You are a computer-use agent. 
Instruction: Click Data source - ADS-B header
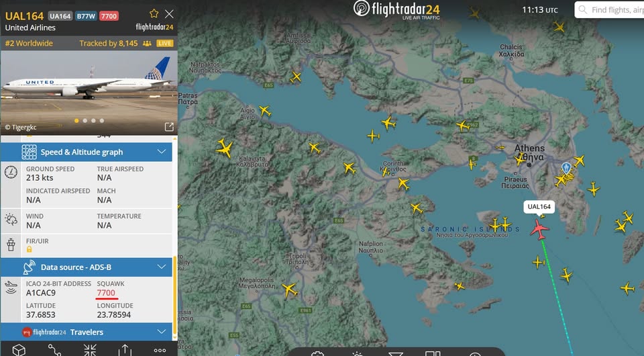tap(87, 267)
